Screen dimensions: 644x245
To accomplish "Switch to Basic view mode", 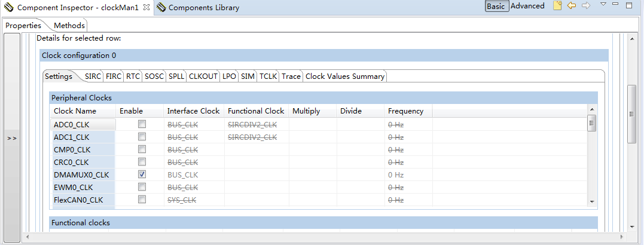I will tap(496, 6).
